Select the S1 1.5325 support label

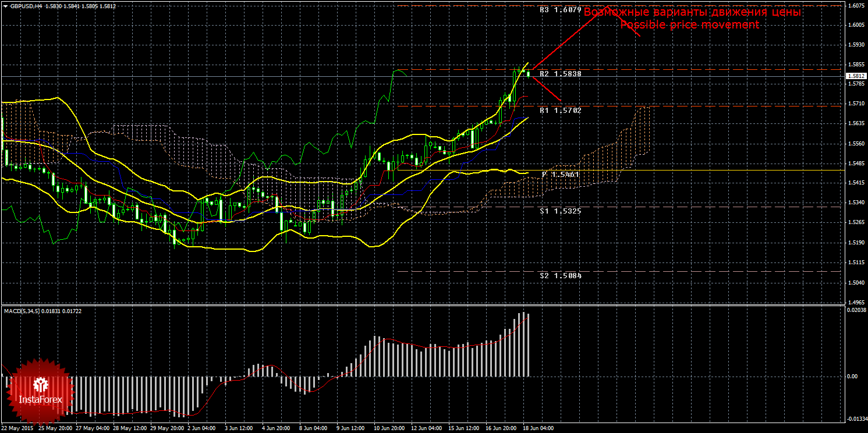[x=561, y=211]
